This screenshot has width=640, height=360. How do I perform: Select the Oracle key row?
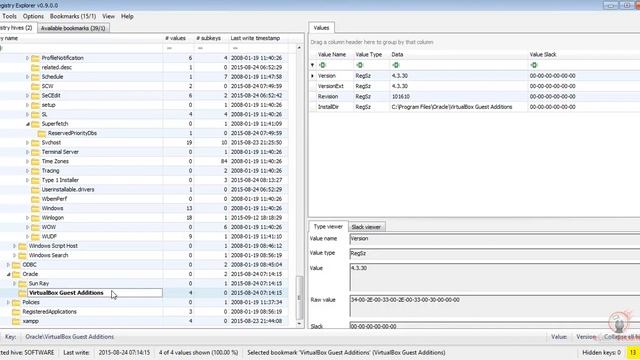click(x=143, y=274)
